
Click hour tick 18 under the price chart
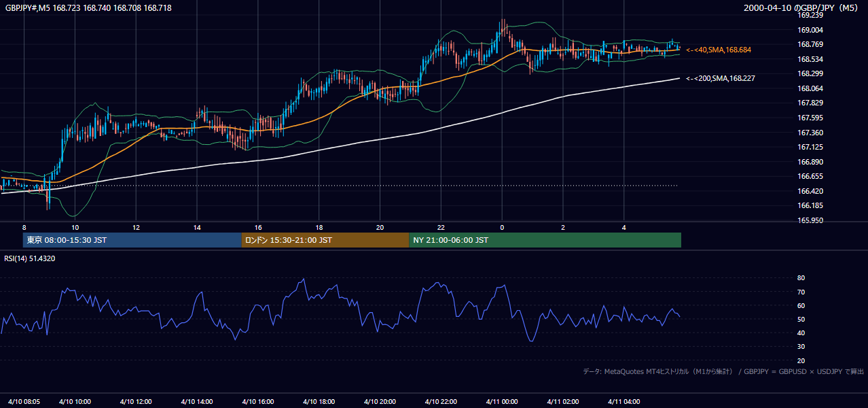[319, 227]
